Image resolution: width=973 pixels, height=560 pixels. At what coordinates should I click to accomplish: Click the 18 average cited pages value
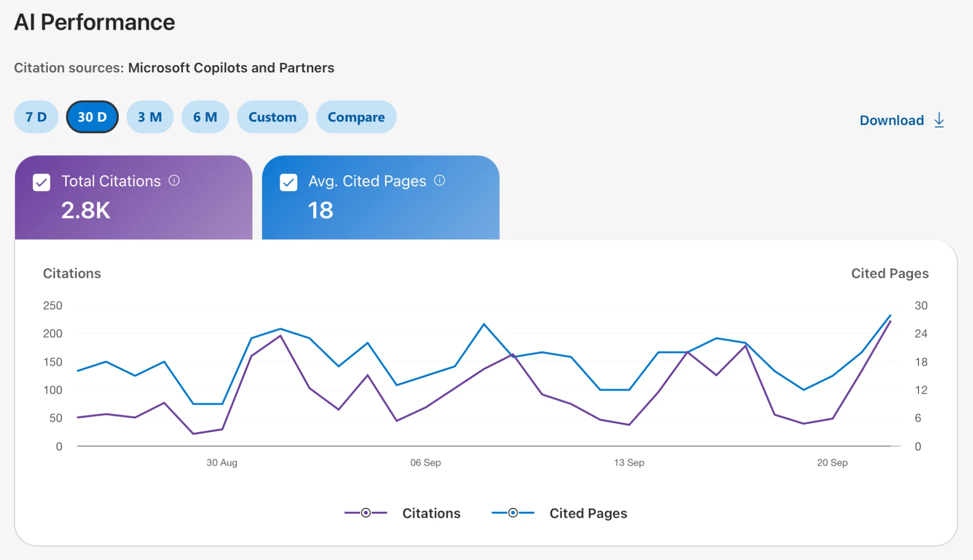(x=321, y=211)
